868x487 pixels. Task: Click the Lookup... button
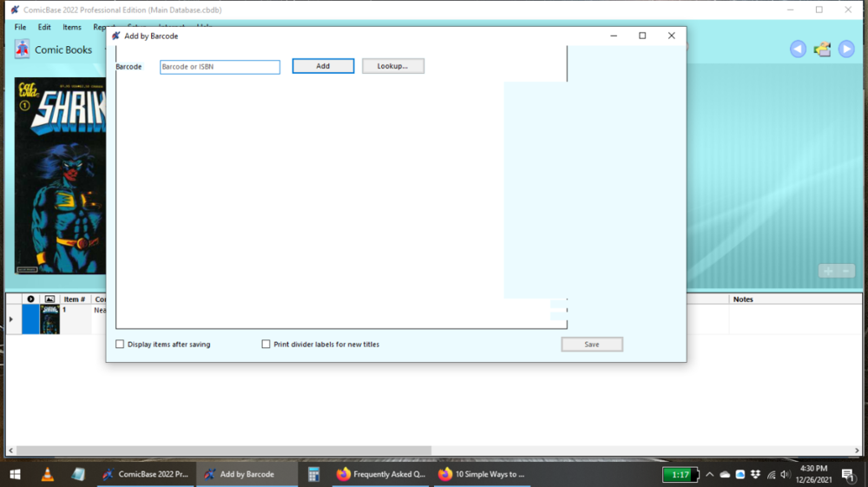click(x=392, y=66)
